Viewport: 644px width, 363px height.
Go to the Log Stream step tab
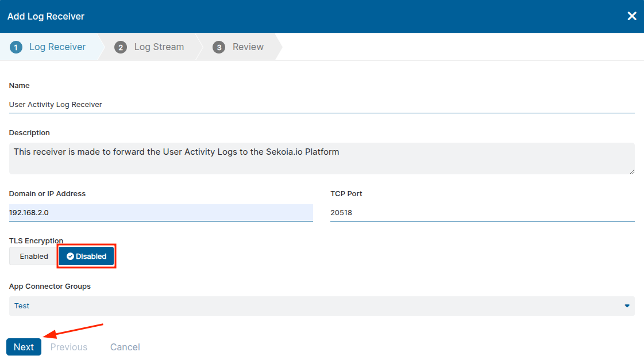click(x=159, y=47)
